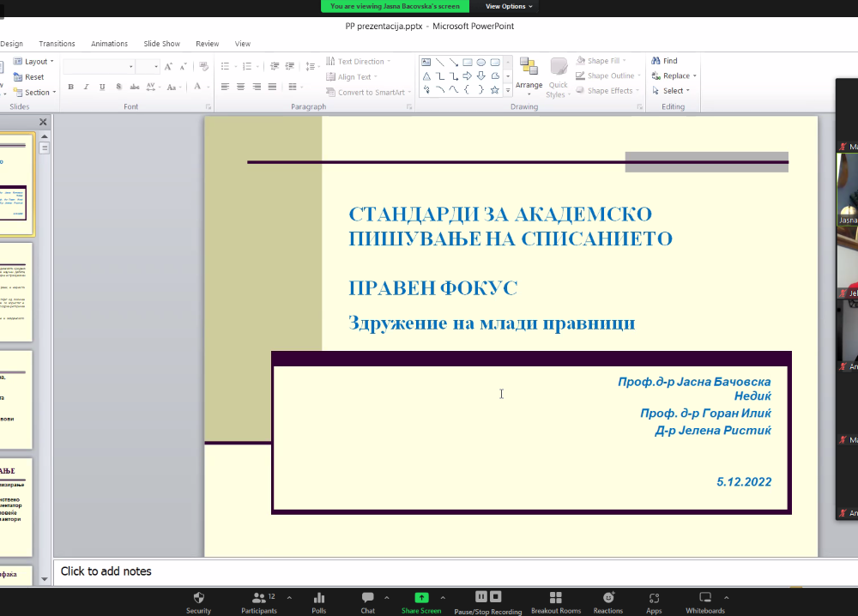Switch to the Transitions ribbon tab
The width and height of the screenshot is (858, 616).
[57, 44]
